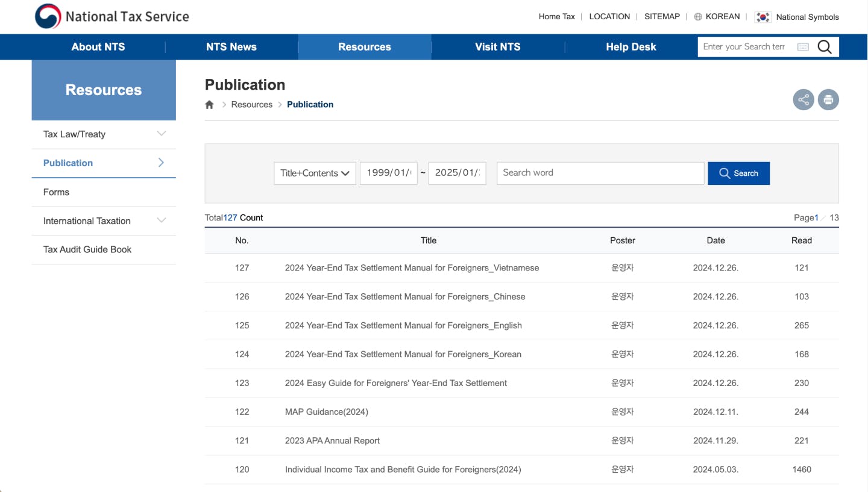Click the share icon button
Screen dimensions: 868x492
click(803, 100)
